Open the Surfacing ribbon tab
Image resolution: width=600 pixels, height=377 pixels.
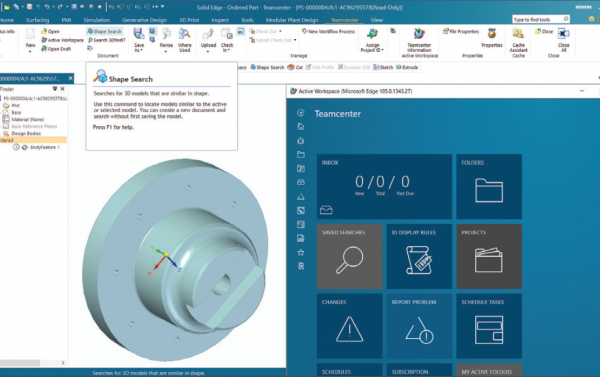pos(38,20)
